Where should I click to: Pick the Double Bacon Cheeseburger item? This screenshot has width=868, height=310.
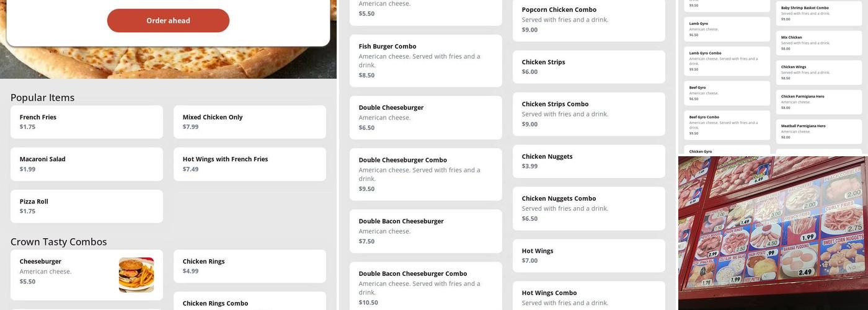(x=425, y=231)
